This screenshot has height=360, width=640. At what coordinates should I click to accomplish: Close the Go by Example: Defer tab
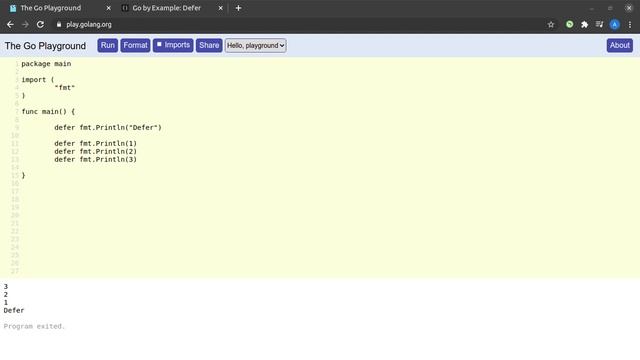pos(220,8)
